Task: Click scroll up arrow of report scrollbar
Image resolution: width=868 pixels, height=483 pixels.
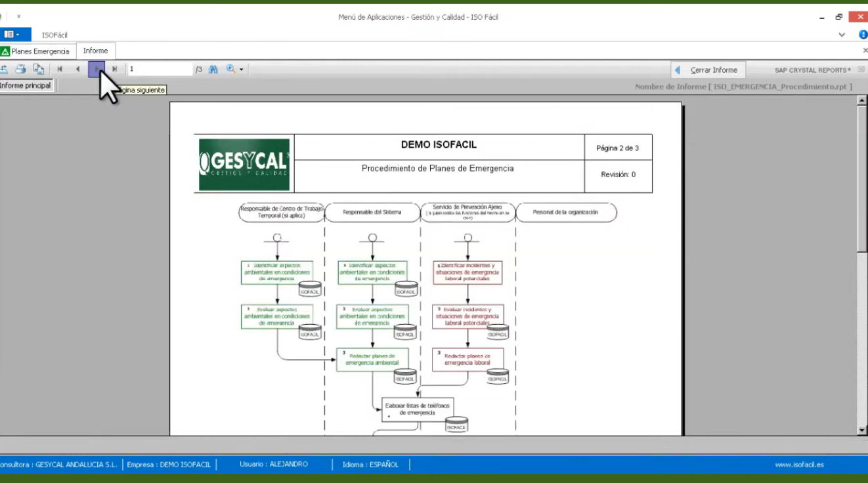Action: pos(862,101)
